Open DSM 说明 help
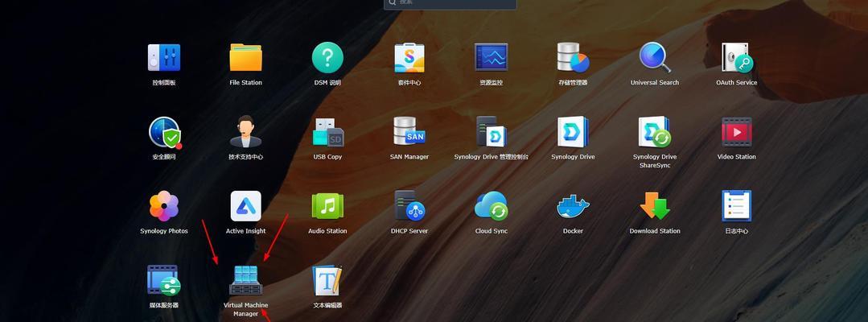The width and height of the screenshot is (868, 322). pos(327,58)
